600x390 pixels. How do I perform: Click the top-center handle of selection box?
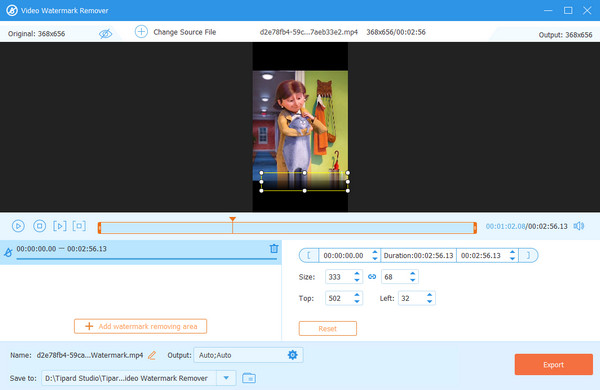pyautogui.click(x=305, y=173)
